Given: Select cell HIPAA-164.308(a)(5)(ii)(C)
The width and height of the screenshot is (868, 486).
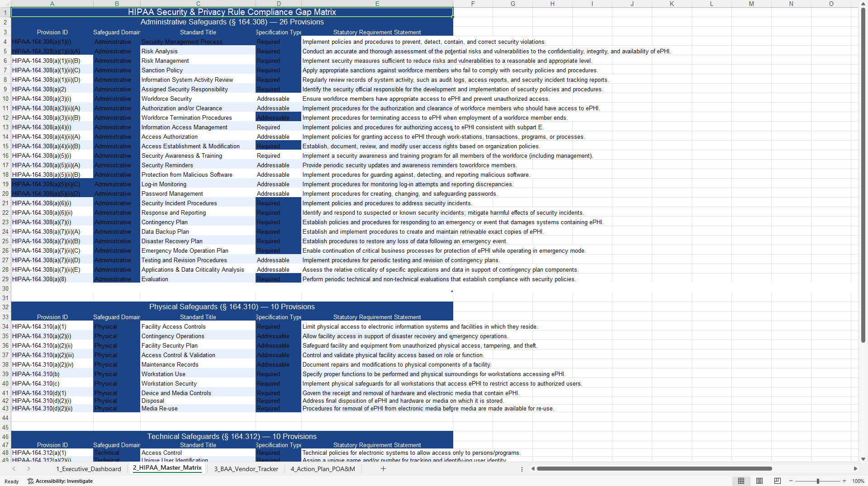Looking at the screenshot, I should click(x=52, y=184).
